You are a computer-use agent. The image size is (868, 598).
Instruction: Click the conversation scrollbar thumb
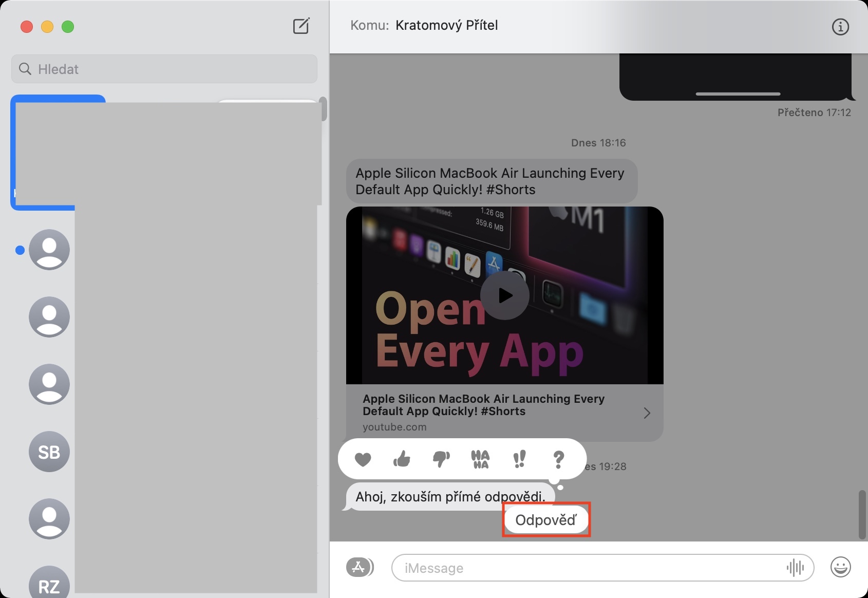pos(862,514)
